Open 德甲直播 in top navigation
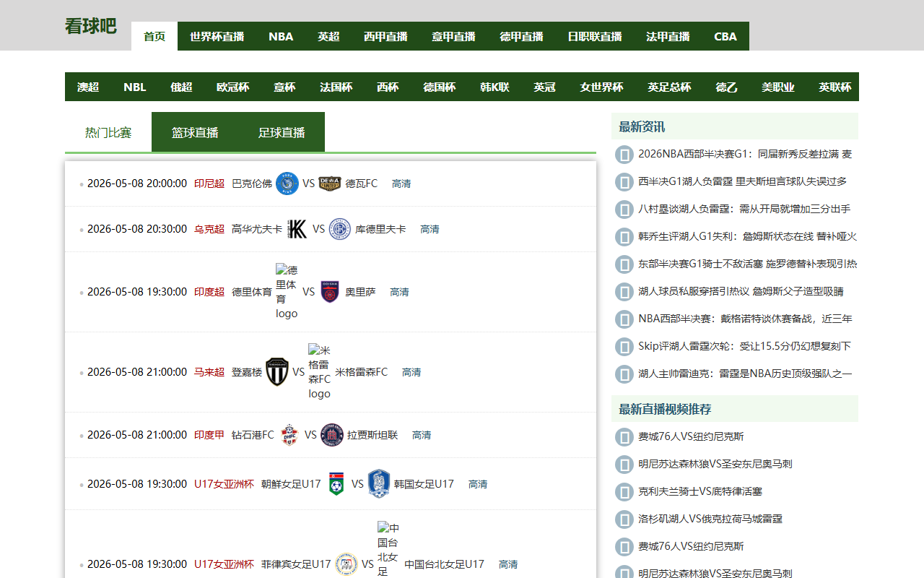The width and height of the screenshot is (924, 578). (521, 36)
